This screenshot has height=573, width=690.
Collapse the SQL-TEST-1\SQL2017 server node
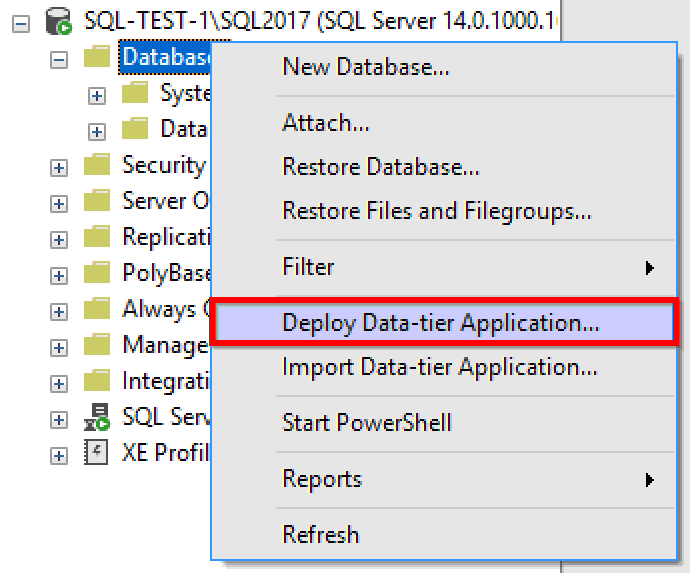pyautogui.click(x=21, y=24)
